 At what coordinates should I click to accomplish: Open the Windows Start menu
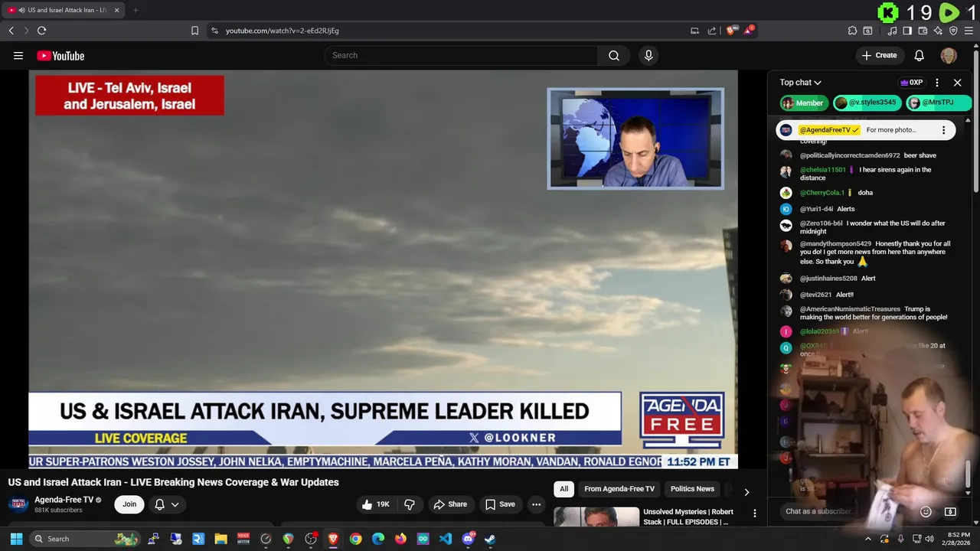point(16,539)
